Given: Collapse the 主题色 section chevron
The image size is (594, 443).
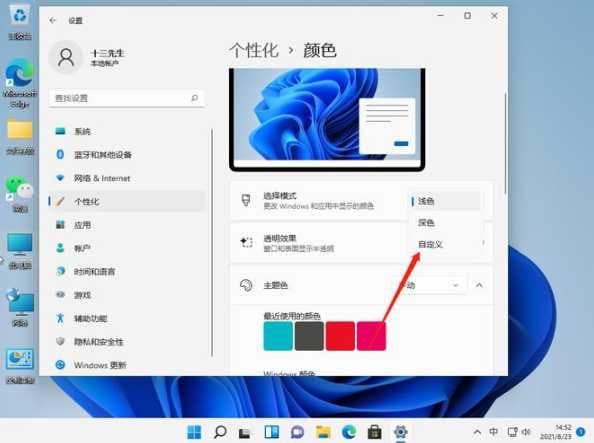Looking at the screenshot, I should coord(479,285).
